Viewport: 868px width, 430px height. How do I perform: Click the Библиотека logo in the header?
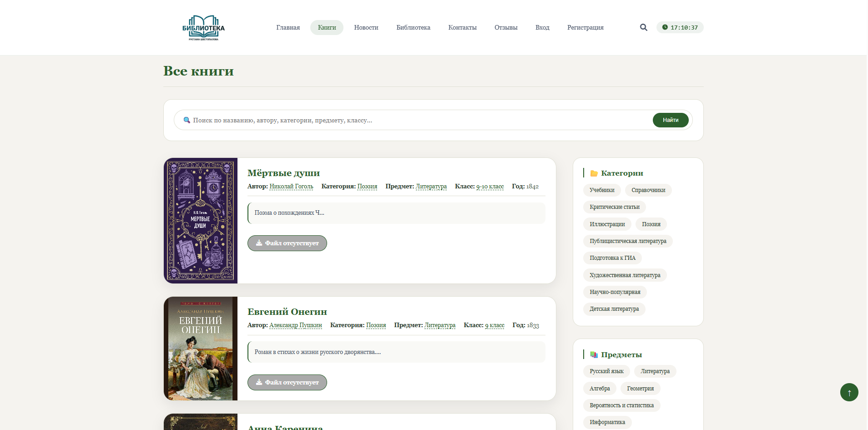203,28
